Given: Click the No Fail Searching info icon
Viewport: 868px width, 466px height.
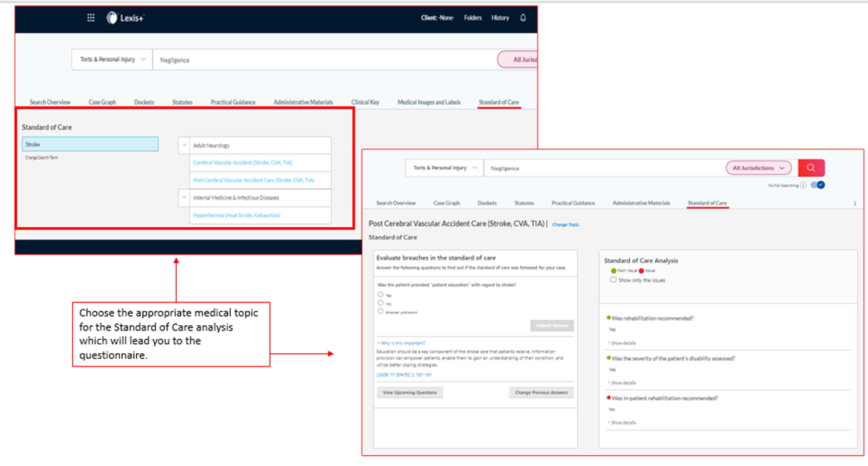Looking at the screenshot, I should [x=803, y=185].
